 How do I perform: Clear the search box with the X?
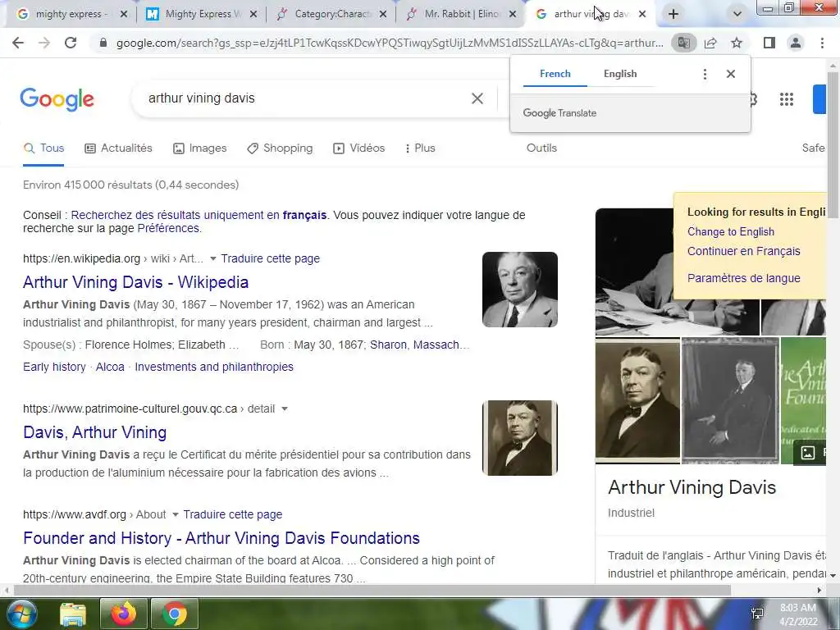pyautogui.click(x=477, y=98)
